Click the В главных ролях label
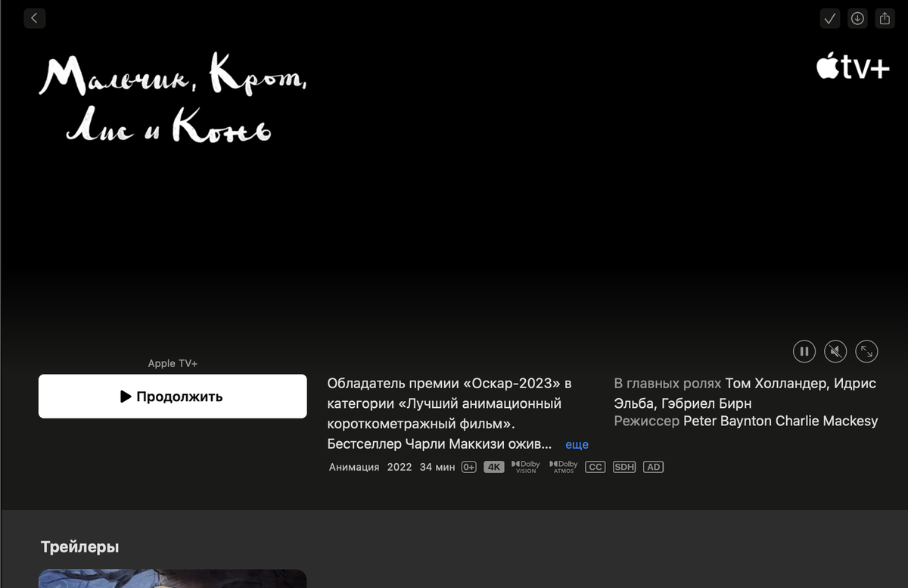 point(667,384)
